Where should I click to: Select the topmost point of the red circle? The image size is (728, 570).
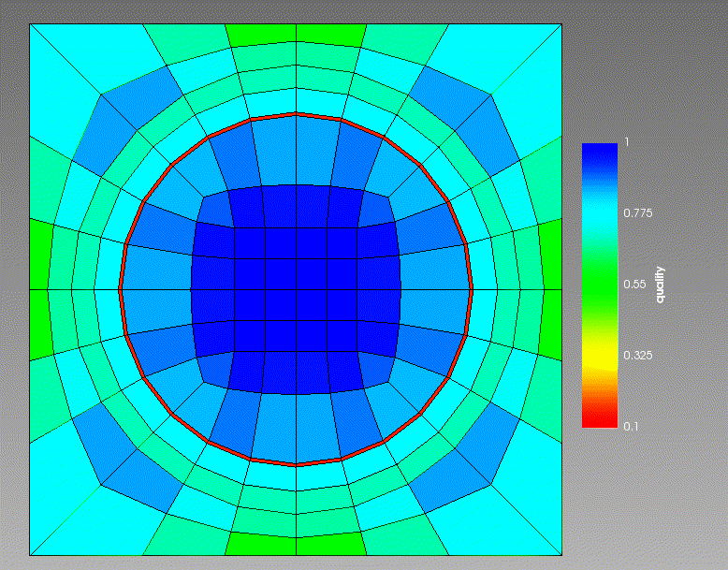tap(297, 114)
